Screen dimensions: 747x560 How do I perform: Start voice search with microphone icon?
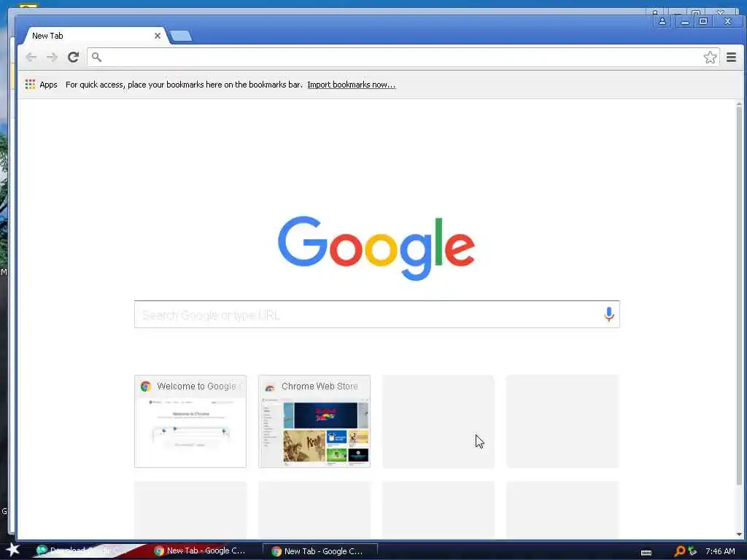pos(609,314)
